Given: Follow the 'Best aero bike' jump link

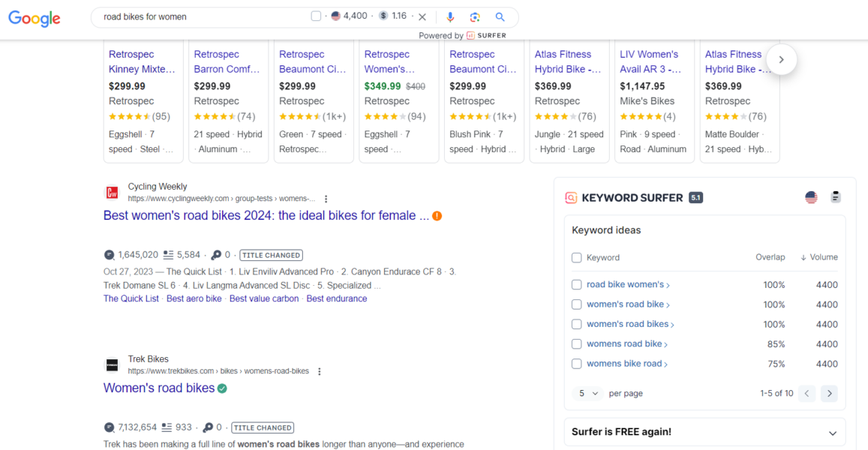Looking at the screenshot, I should (x=194, y=298).
